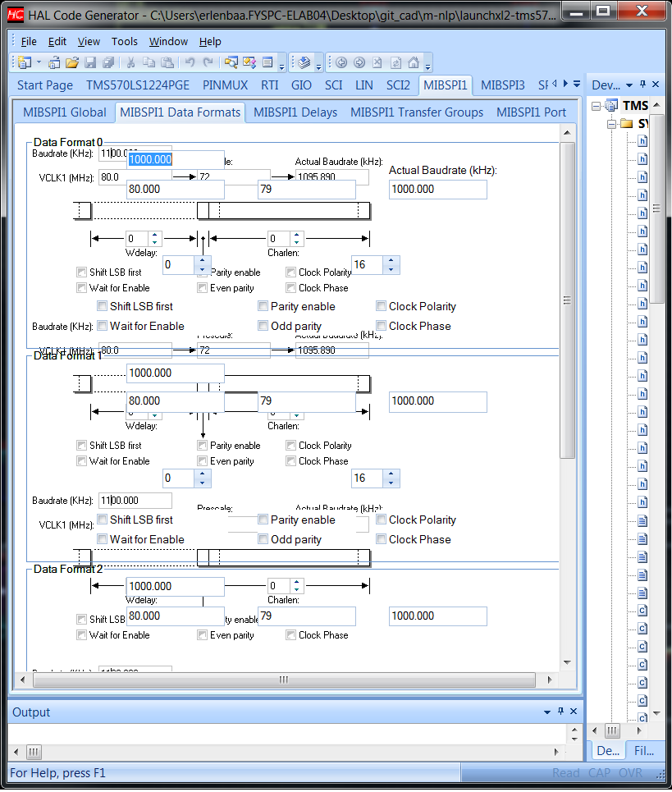Viewport: 672px width, 792px height.
Task: Switch to the MIBSPI3 tab
Action: [x=503, y=85]
